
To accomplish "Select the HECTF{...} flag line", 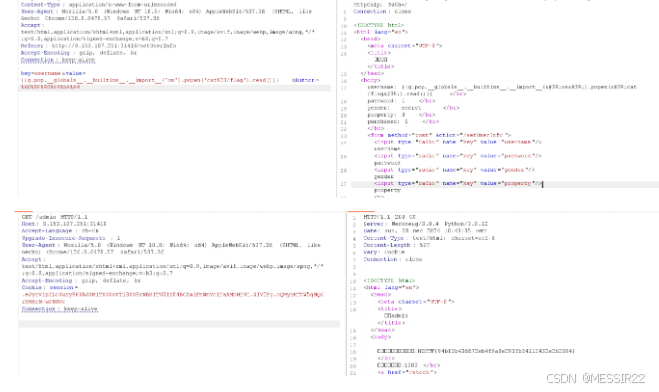I will [476, 351].
